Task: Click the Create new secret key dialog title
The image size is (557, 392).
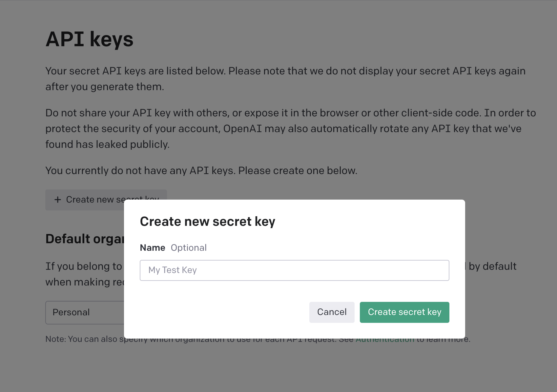Action: pos(207,221)
